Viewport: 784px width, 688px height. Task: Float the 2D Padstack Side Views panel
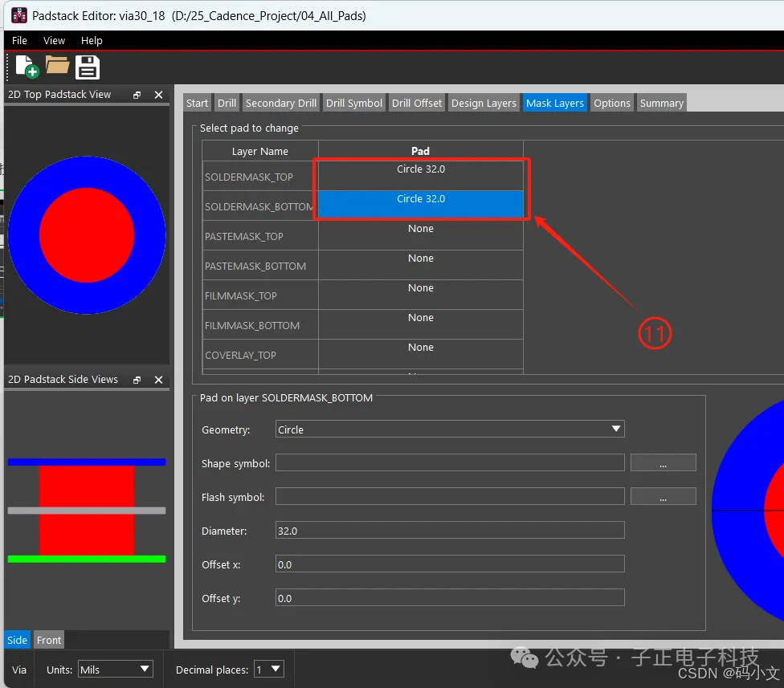point(137,380)
